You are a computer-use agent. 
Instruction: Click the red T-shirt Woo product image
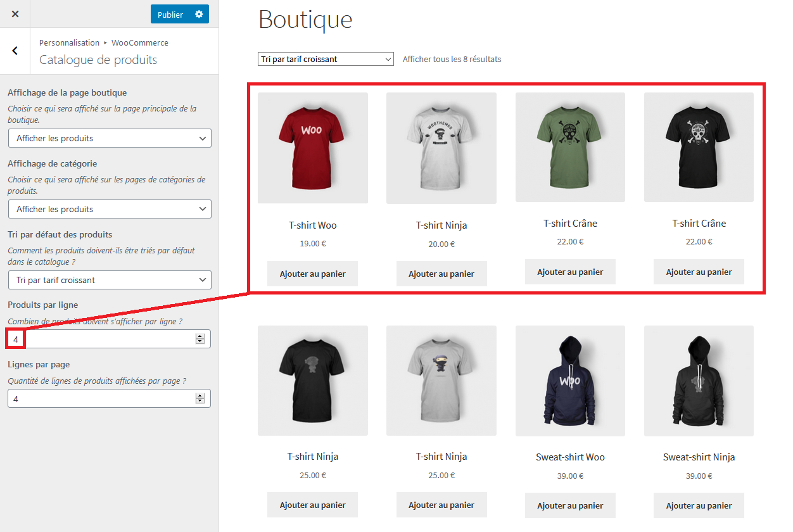313,148
